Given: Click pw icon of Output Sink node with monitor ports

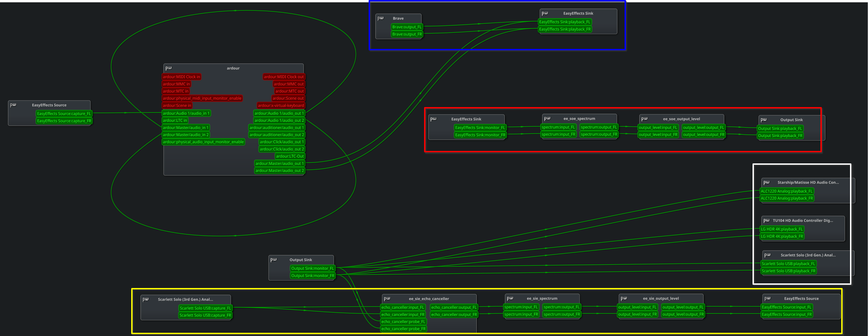Looking at the screenshot, I should pos(273,260).
